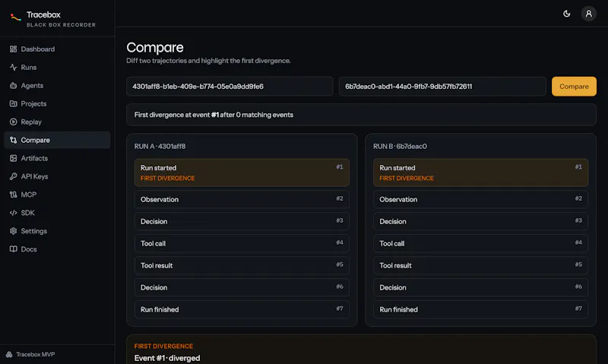Select Run A's Observation event #2
The height and width of the screenshot is (364, 608).
(x=242, y=199)
